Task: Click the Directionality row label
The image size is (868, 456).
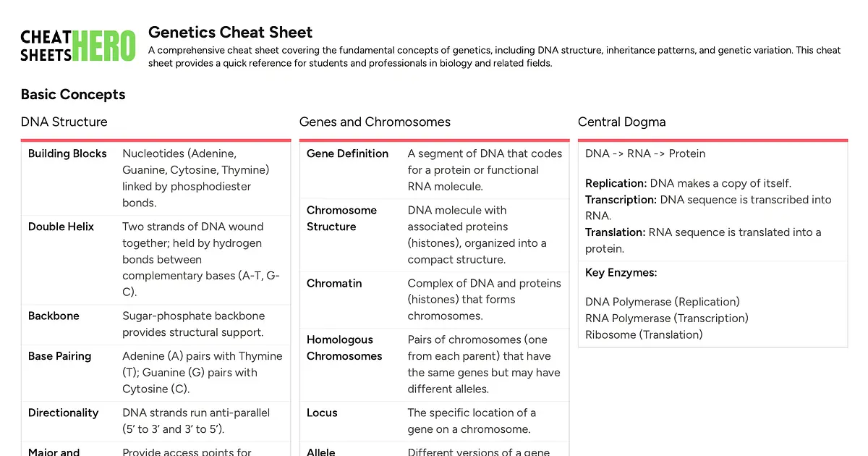Action: pos(63,413)
